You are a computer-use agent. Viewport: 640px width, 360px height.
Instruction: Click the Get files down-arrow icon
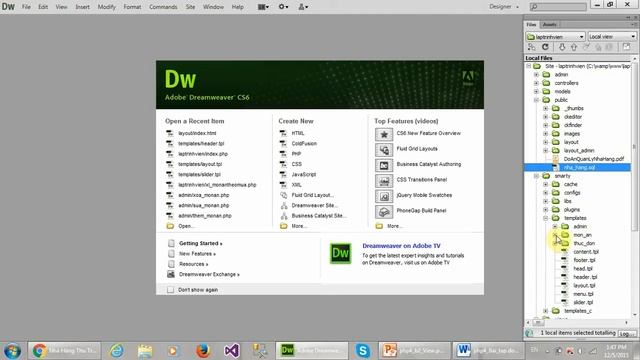point(562,47)
